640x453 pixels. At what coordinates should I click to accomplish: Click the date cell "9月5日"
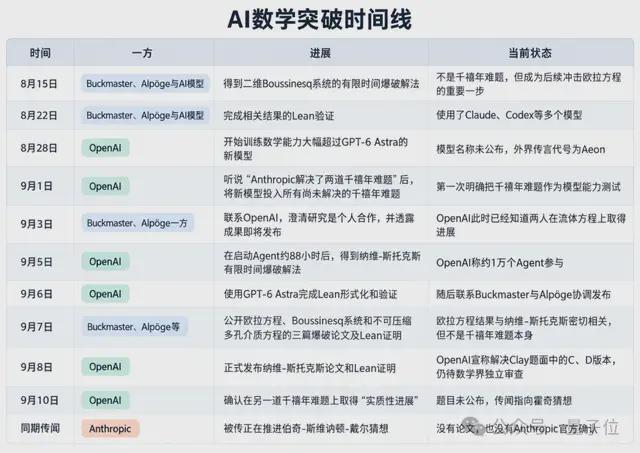tap(36, 262)
